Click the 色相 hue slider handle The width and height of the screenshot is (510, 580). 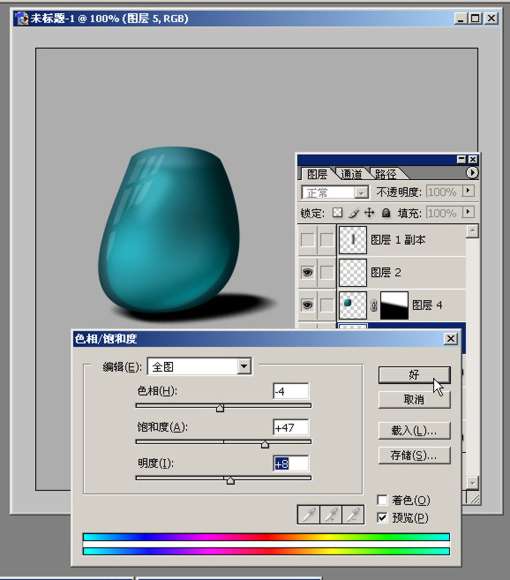220,408
